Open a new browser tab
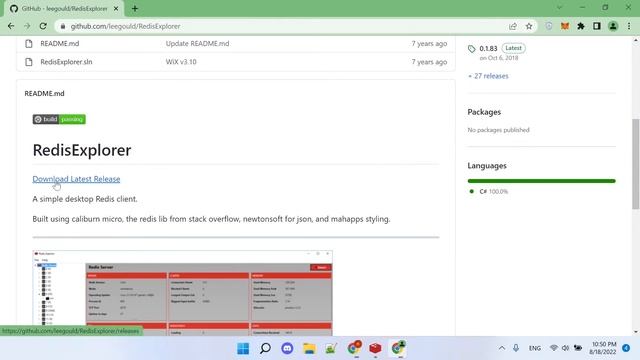Screen dimensions: 640x360 135,9
